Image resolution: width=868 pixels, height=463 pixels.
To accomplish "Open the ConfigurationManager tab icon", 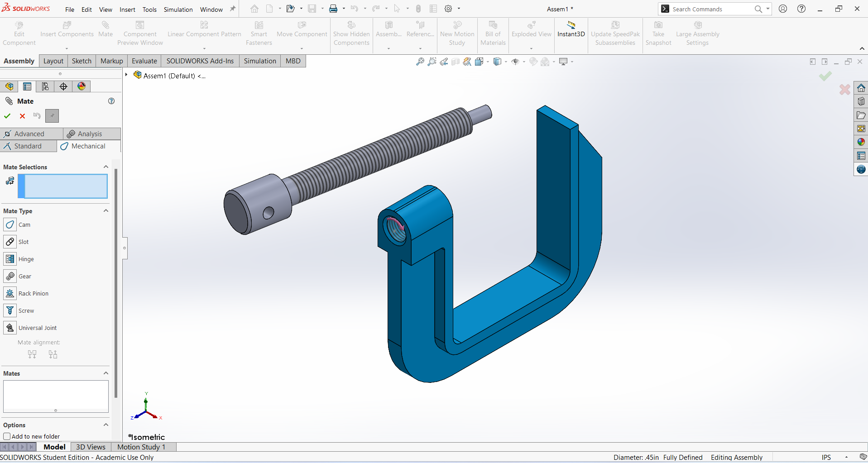I will [x=45, y=86].
